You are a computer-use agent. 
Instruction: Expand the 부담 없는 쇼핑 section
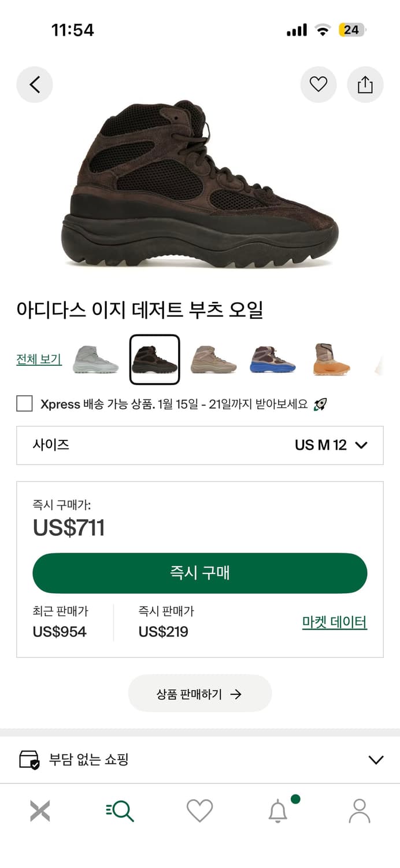[x=376, y=759]
